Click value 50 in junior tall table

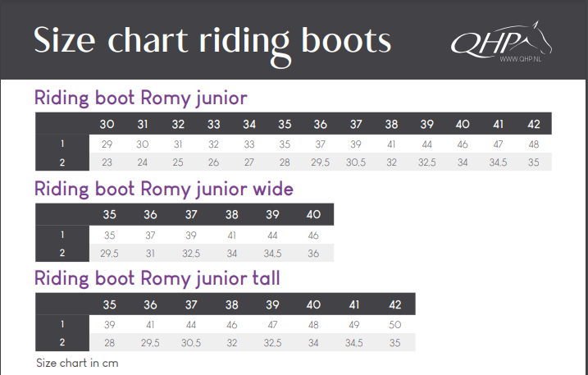395,325
